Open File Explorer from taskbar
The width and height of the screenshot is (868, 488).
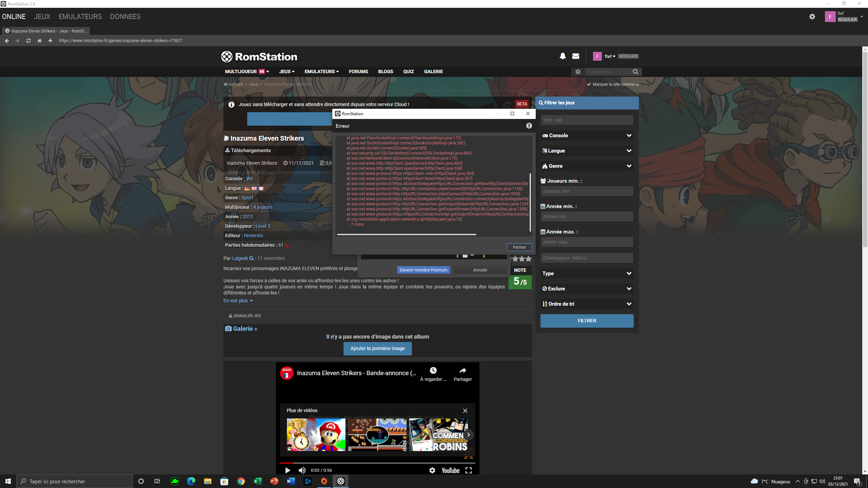coord(208,481)
